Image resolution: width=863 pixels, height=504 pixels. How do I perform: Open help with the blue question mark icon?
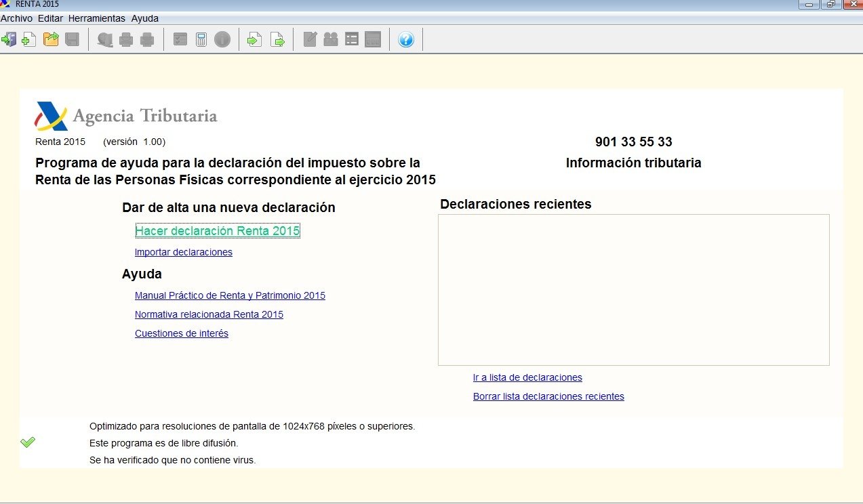(406, 39)
